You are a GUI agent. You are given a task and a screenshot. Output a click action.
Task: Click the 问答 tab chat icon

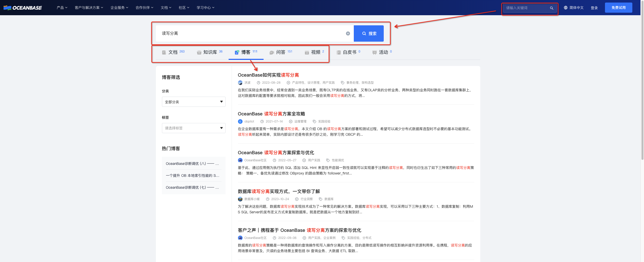272,53
